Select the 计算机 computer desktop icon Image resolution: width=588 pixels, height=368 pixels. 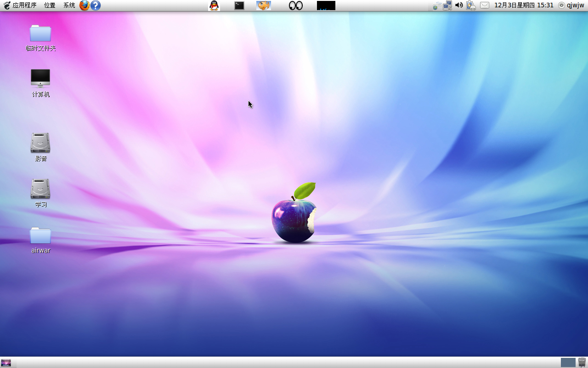(40, 83)
